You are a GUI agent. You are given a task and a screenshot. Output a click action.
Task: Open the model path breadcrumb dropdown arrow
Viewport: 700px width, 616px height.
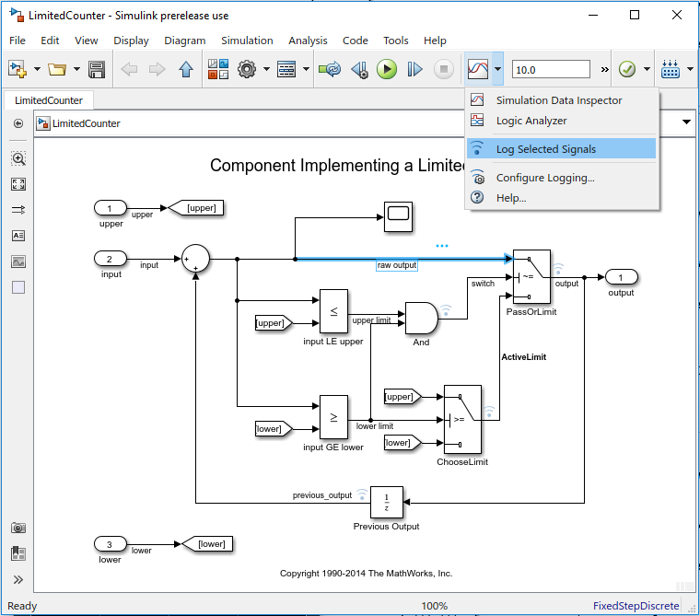coord(686,122)
